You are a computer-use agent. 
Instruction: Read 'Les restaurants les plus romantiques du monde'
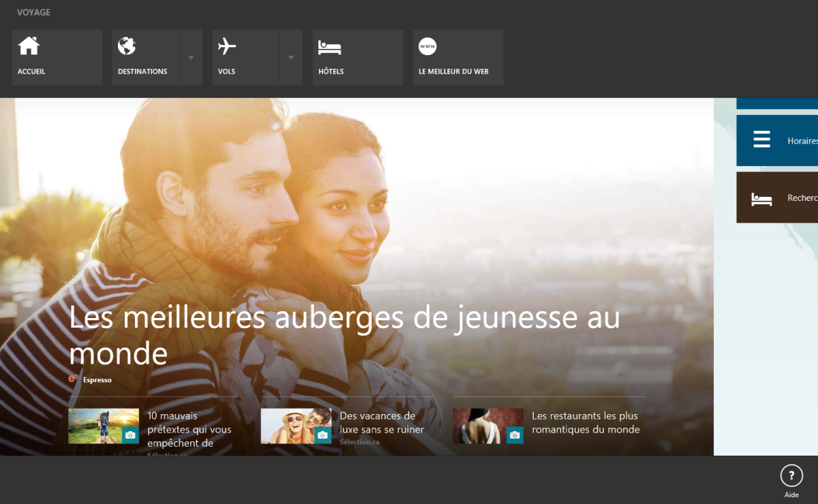tap(586, 422)
